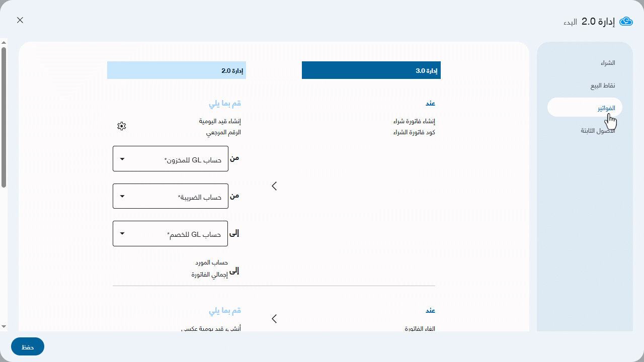Screen dimensions: 644x362
Task: Close the setup dialog with the X icon
Action: [x=20, y=20]
